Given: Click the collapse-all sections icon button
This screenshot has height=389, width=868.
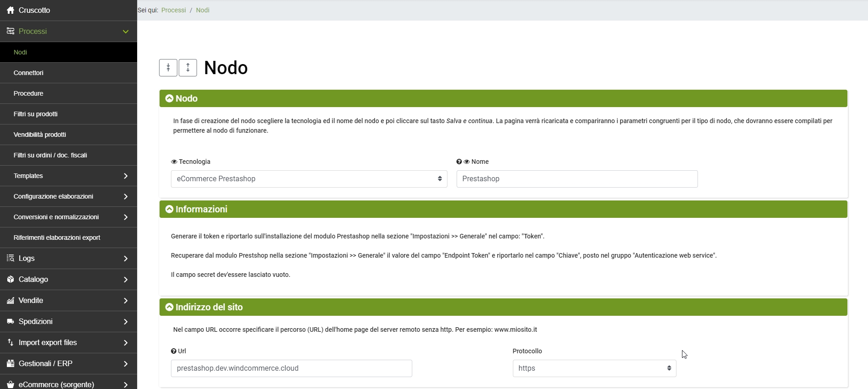Looking at the screenshot, I should (x=168, y=68).
